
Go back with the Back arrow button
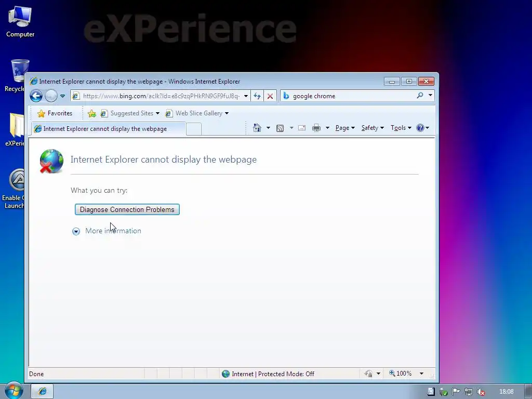pyautogui.click(x=36, y=96)
